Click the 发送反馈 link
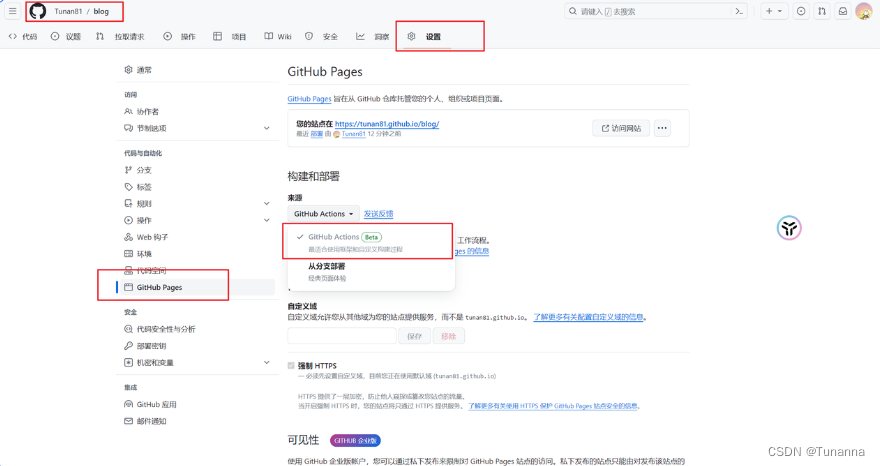880x466 pixels. point(378,214)
